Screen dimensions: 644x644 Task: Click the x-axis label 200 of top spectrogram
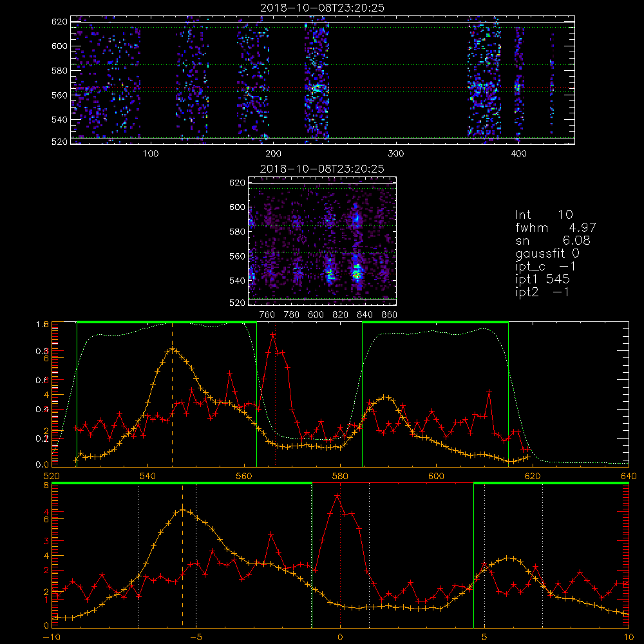pos(273,154)
